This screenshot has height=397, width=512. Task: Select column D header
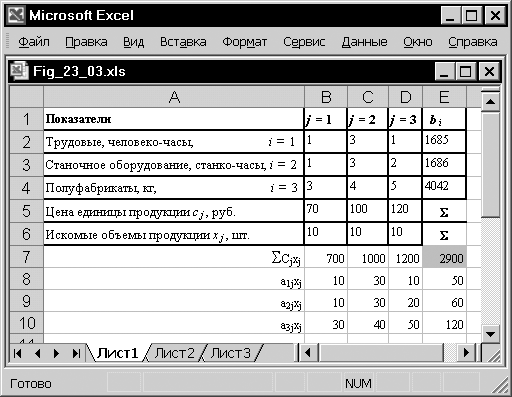[406, 97]
